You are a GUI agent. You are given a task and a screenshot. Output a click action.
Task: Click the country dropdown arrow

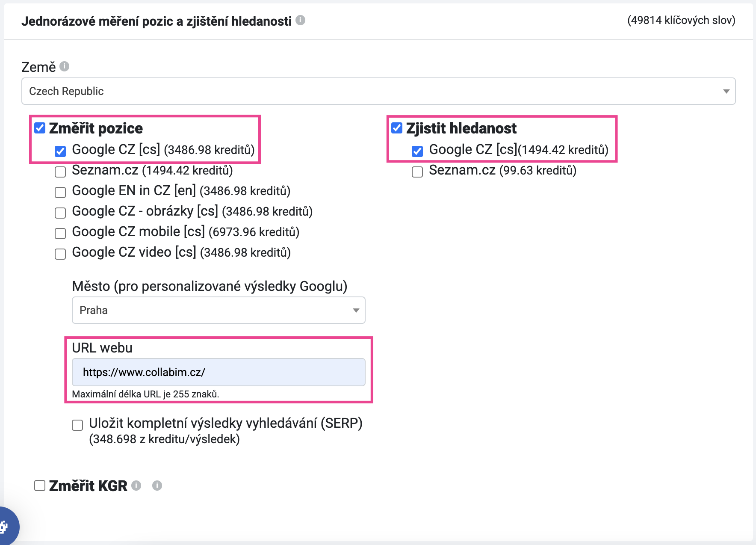726,92
